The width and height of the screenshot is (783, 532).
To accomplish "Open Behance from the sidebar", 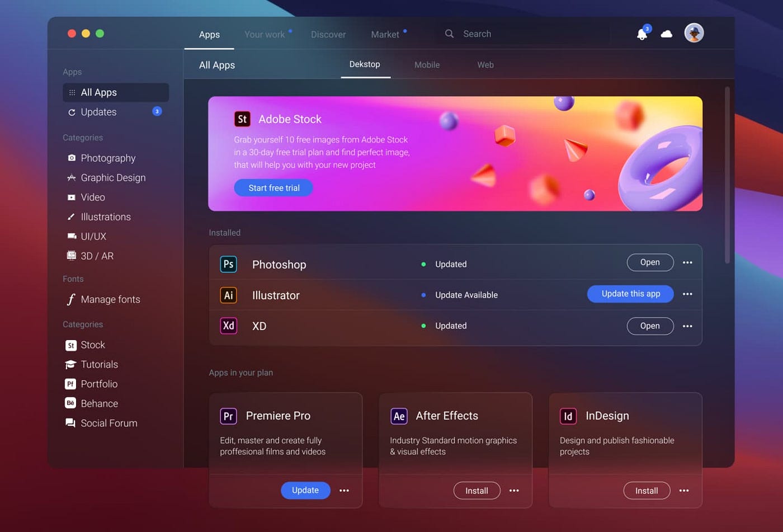I will pyautogui.click(x=99, y=403).
